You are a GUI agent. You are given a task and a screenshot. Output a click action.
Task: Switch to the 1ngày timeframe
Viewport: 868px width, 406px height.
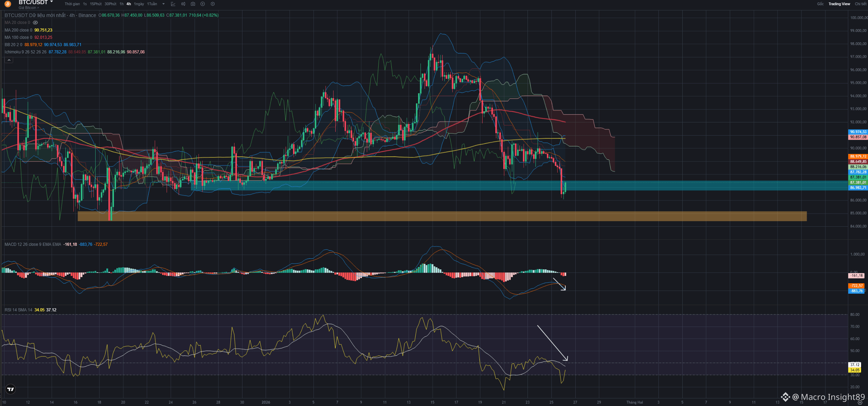139,4
